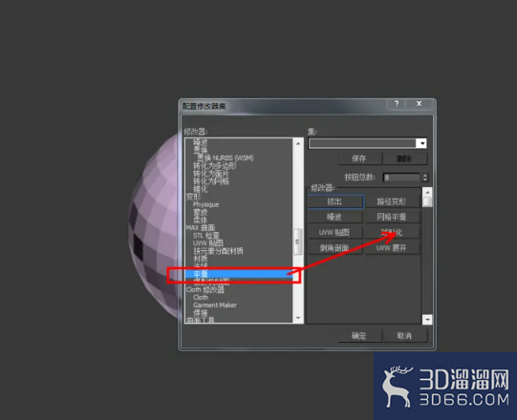Click the 网格平滑 modifier button
The width and height of the screenshot is (517, 420).
[x=392, y=217]
